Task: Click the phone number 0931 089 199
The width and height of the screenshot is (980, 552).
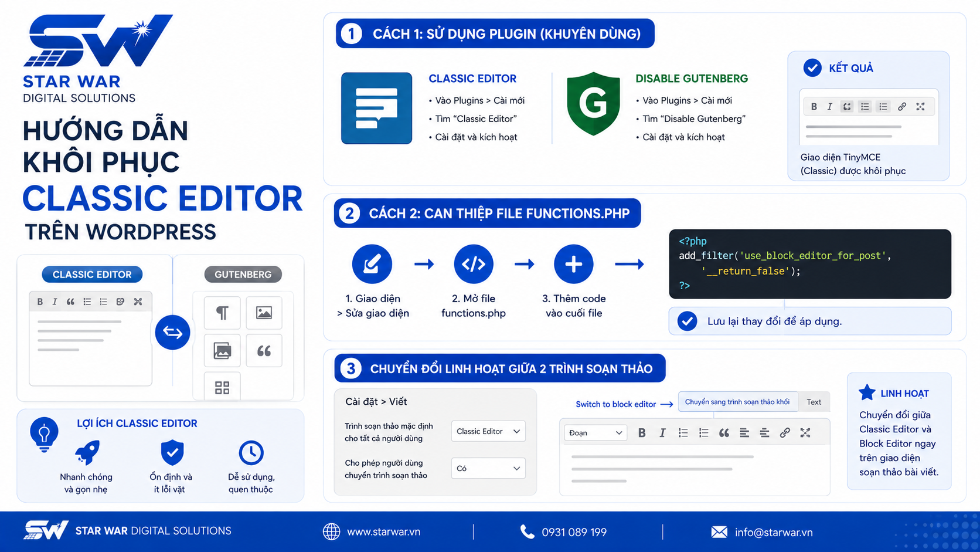Action: 574,532
